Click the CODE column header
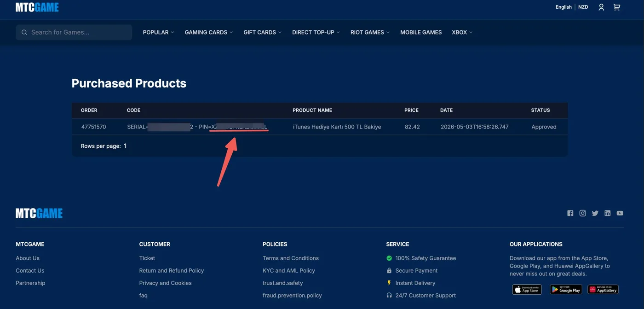The width and height of the screenshot is (644, 309). pos(134,111)
